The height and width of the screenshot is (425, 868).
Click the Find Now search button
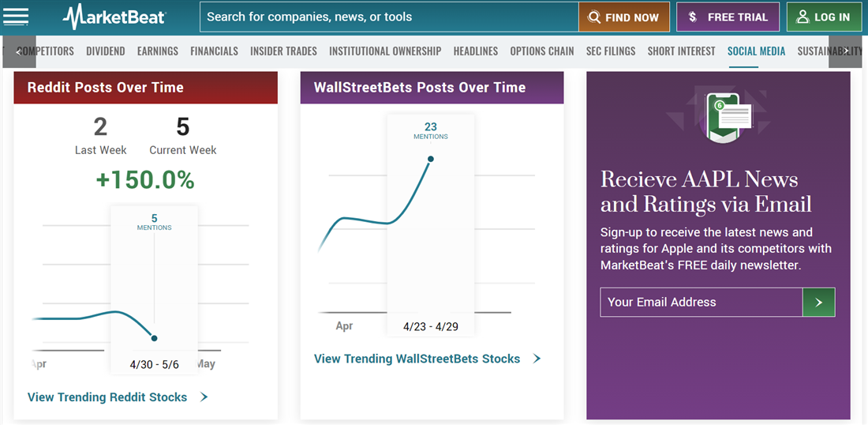pos(623,17)
